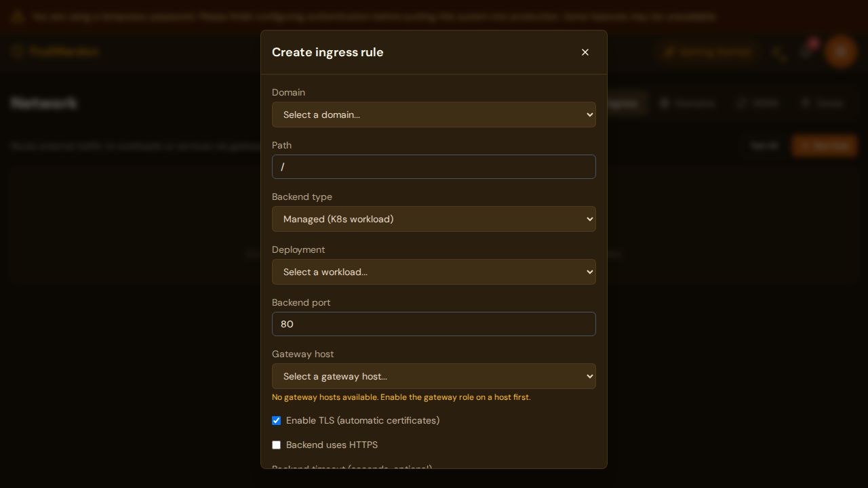The height and width of the screenshot is (488, 868).
Task: Disable the Enable TLS checkbox
Action: coord(276,420)
